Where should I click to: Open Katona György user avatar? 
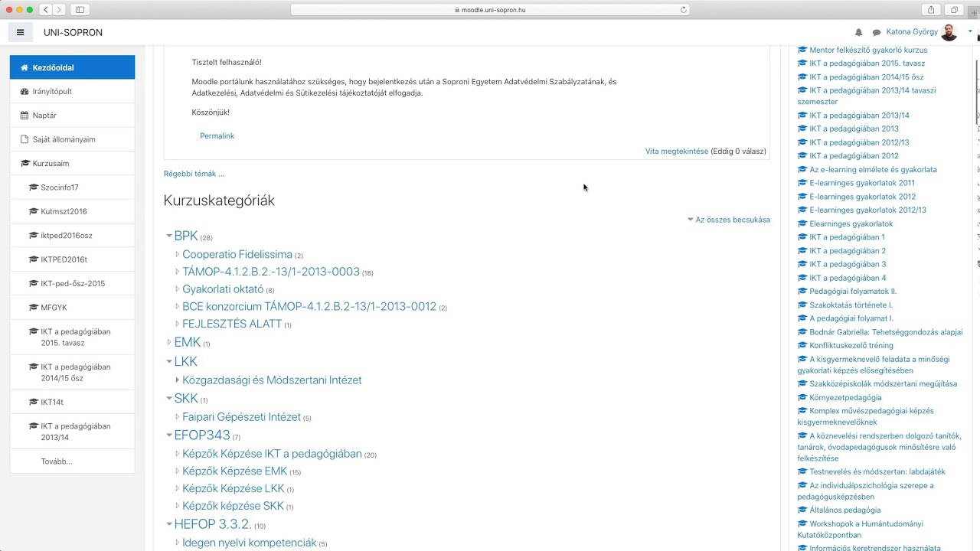pyautogui.click(x=949, y=32)
